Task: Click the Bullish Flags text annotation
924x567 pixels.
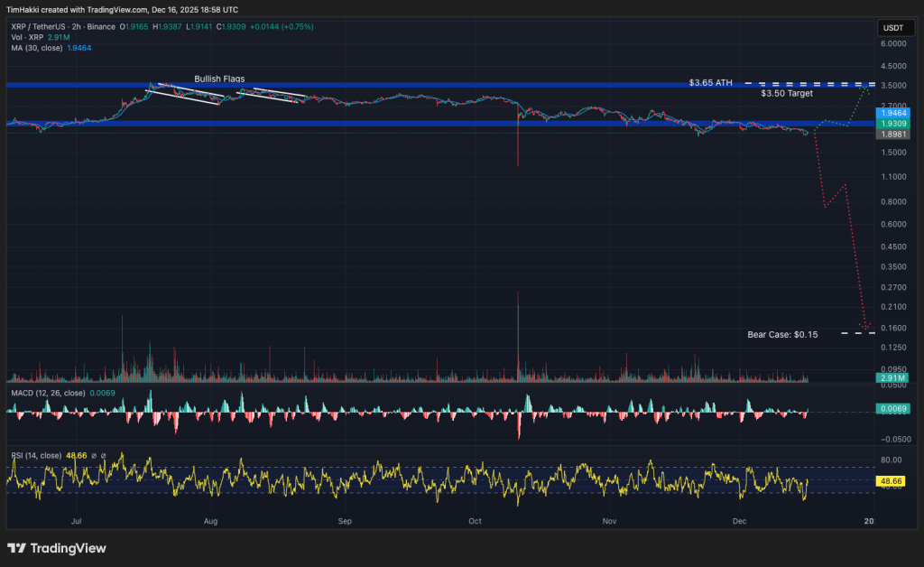Action: (x=218, y=79)
